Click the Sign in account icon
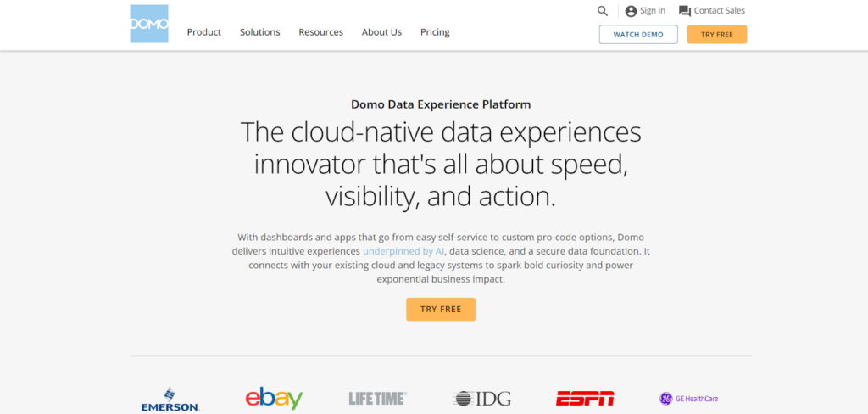Viewport: 868px width, 414px height. click(x=631, y=11)
